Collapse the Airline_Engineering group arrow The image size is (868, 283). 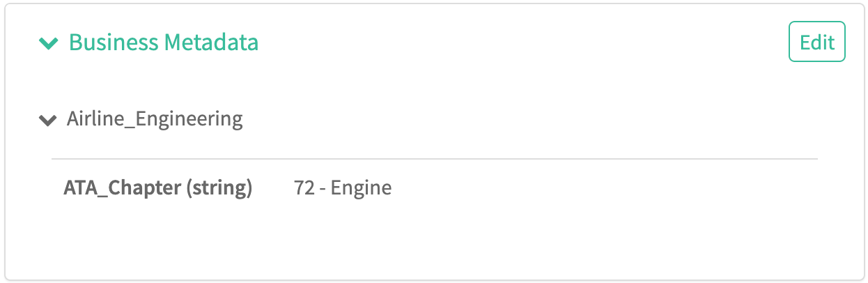point(47,120)
